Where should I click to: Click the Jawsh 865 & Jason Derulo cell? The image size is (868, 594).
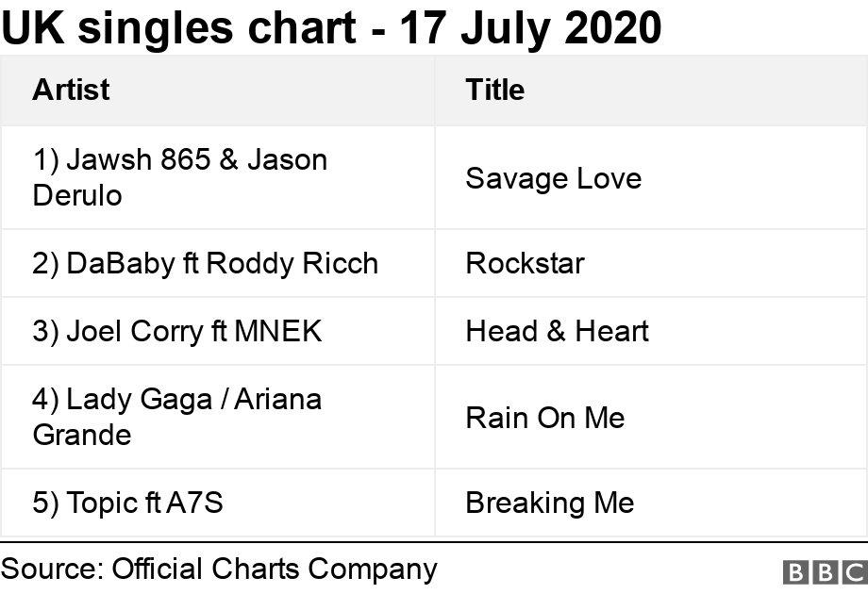pos(218,177)
